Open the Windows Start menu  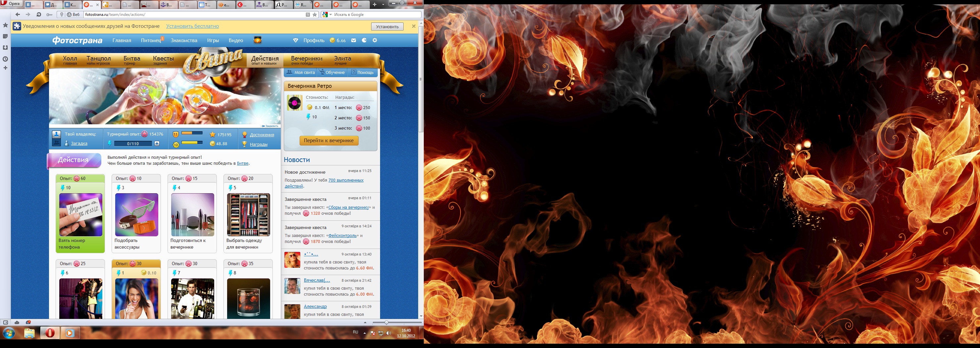[x=9, y=333]
